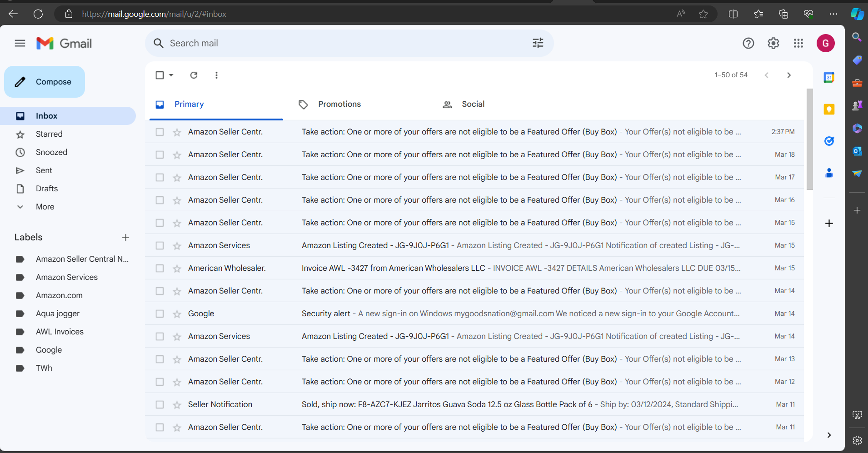
Task: Select the Seller Notification email checkbox
Action: pyautogui.click(x=160, y=404)
